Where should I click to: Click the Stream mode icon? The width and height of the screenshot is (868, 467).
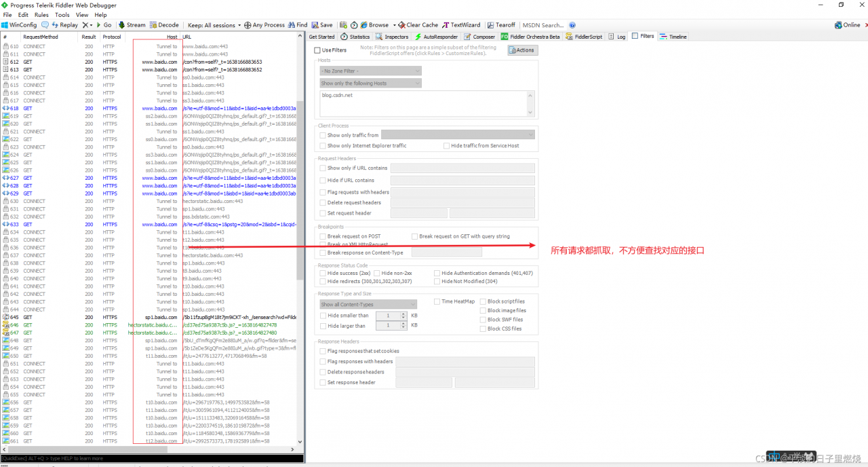[x=122, y=25]
